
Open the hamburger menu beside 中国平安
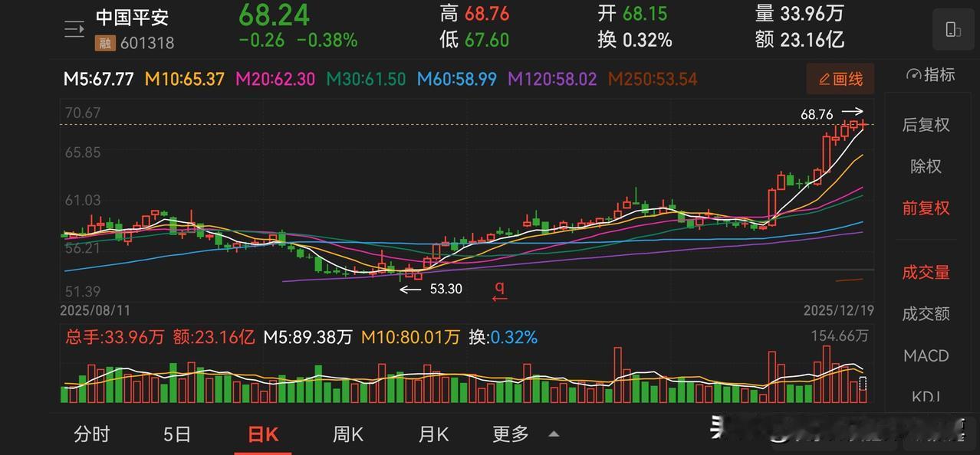[74, 30]
